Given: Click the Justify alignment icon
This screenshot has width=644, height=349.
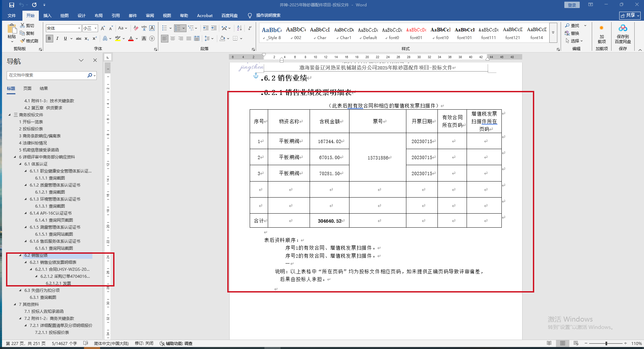Looking at the screenshot, I should (x=189, y=38).
